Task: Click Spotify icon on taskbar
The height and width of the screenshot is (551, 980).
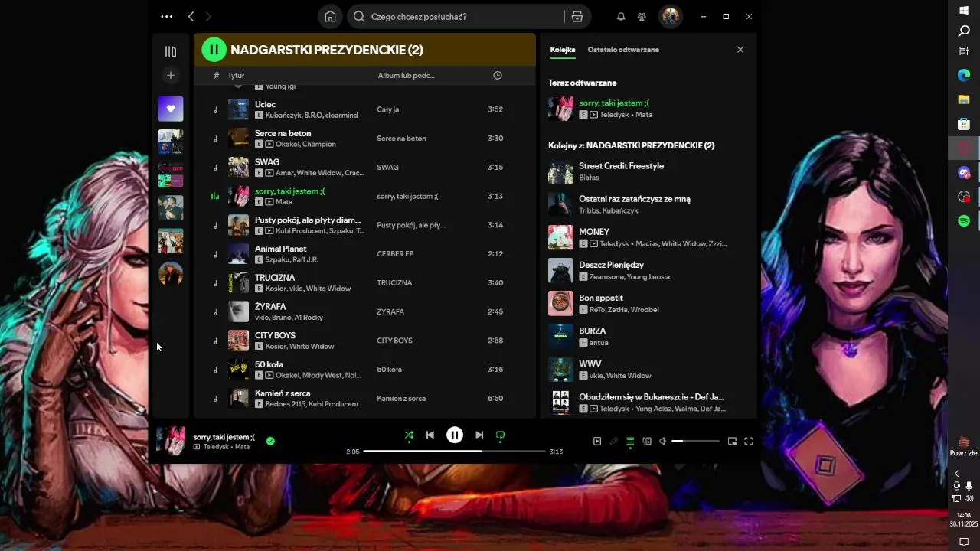Action: pos(964,220)
